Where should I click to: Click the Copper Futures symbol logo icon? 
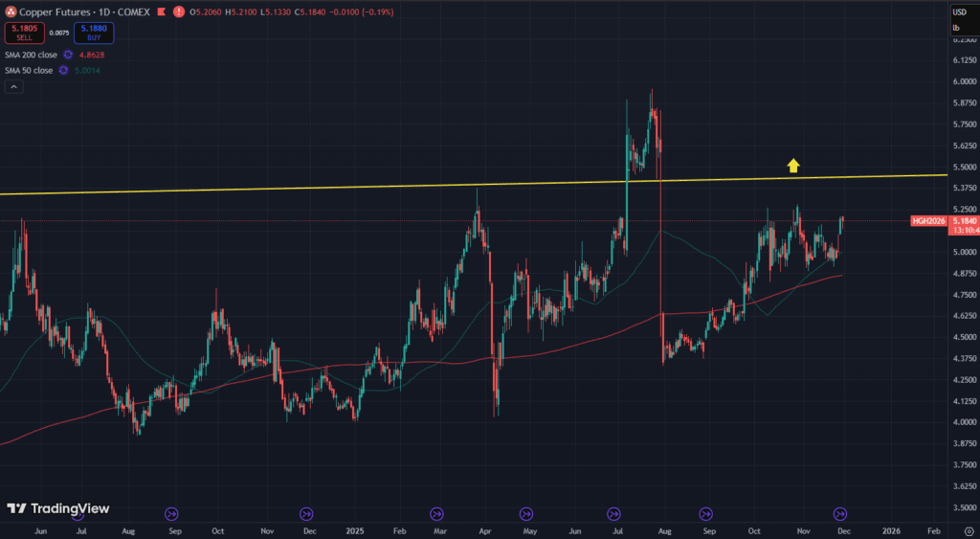click(x=12, y=12)
